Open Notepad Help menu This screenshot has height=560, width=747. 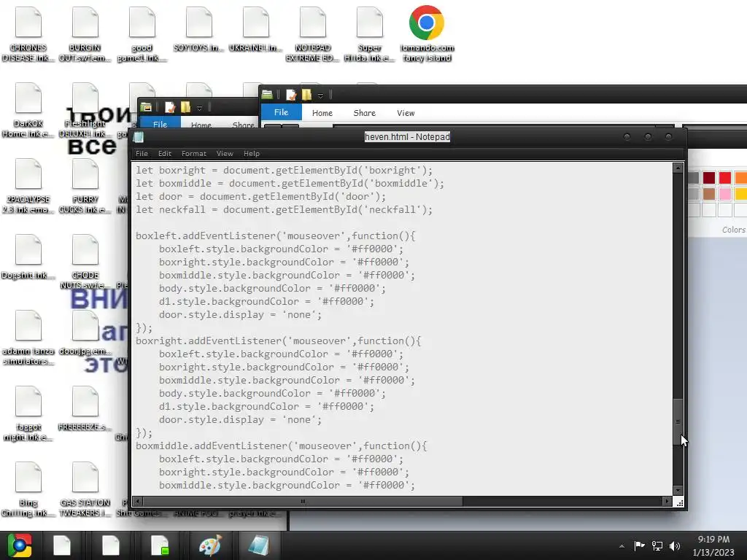pos(252,153)
